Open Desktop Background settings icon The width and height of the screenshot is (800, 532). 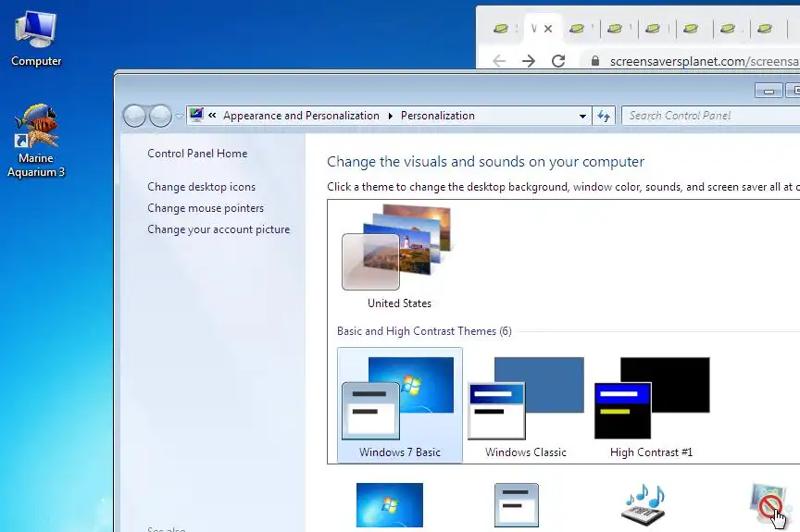pyautogui.click(x=390, y=505)
